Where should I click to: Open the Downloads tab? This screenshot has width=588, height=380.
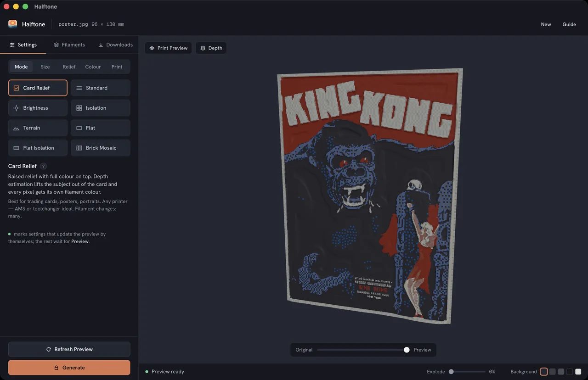115,45
